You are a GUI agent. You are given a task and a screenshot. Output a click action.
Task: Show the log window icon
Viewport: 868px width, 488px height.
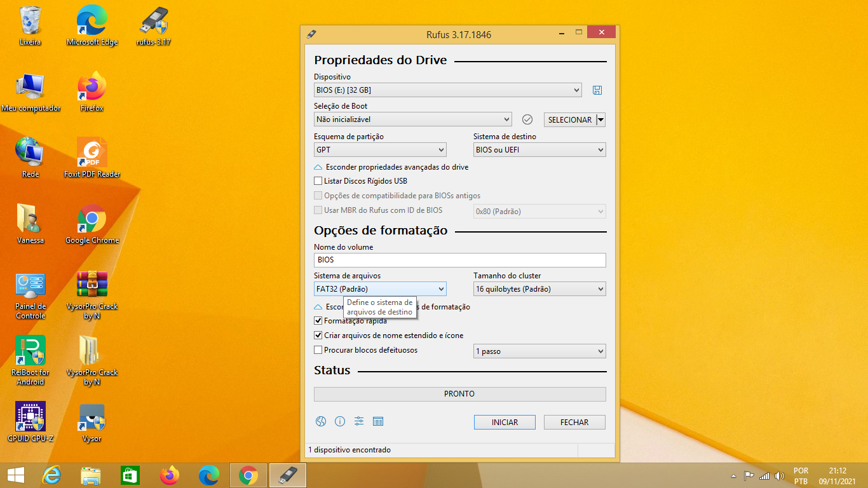coord(378,421)
